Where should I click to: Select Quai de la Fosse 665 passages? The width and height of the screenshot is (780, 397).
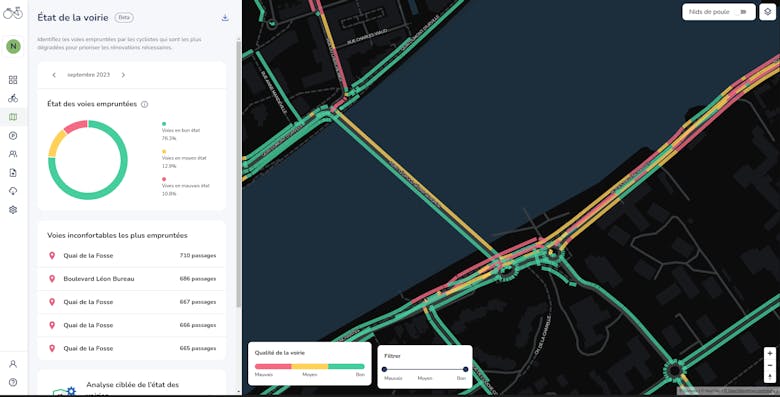(132, 348)
